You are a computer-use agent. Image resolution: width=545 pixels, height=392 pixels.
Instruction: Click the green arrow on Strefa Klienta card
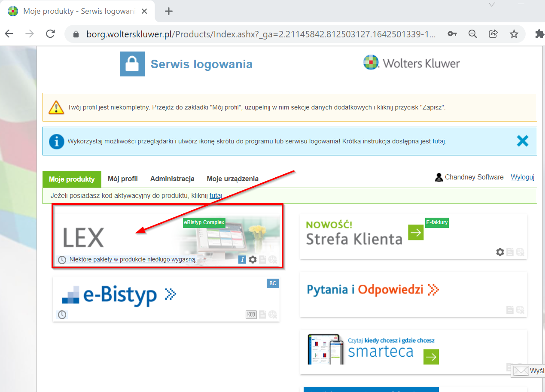pyautogui.click(x=416, y=232)
